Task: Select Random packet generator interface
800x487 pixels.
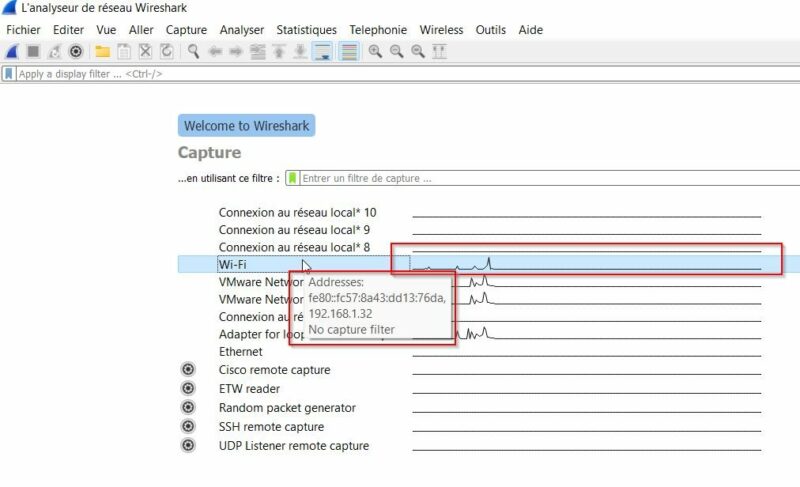Action: [287, 407]
